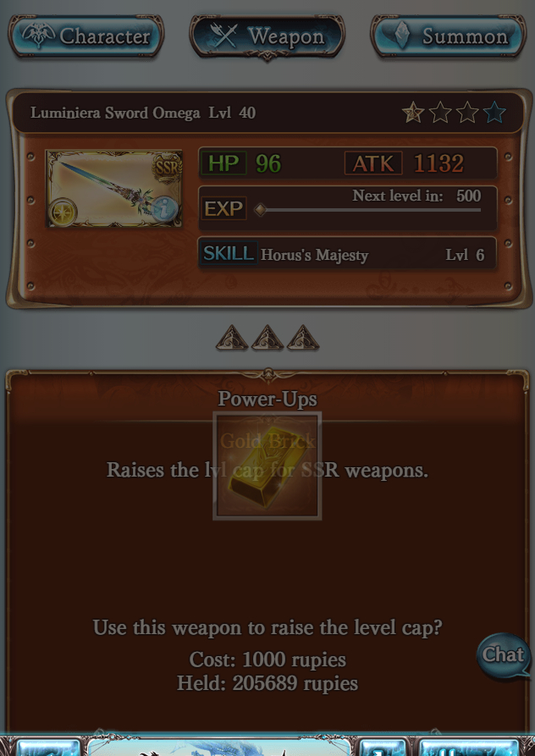Click the second empty uncap star
This screenshot has width=535, height=756.
467,113
